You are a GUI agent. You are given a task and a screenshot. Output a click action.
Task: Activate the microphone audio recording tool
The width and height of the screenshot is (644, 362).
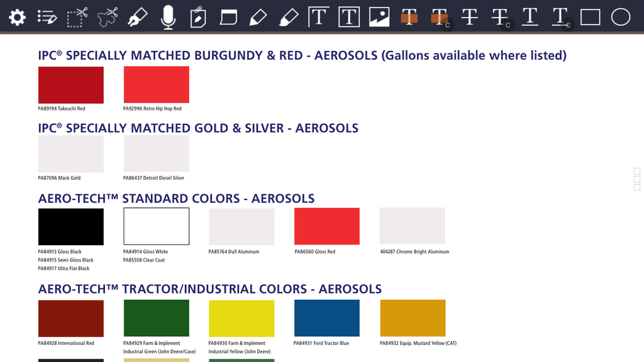click(168, 17)
